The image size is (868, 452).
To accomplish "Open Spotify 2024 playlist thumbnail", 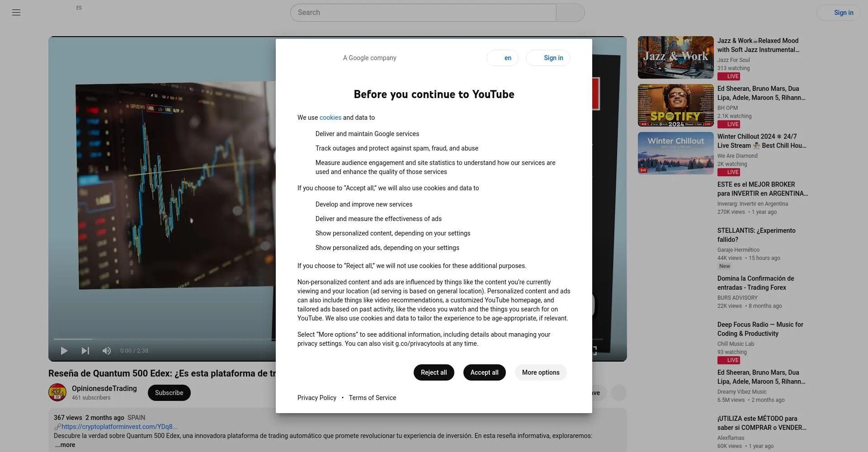I will tap(675, 105).
